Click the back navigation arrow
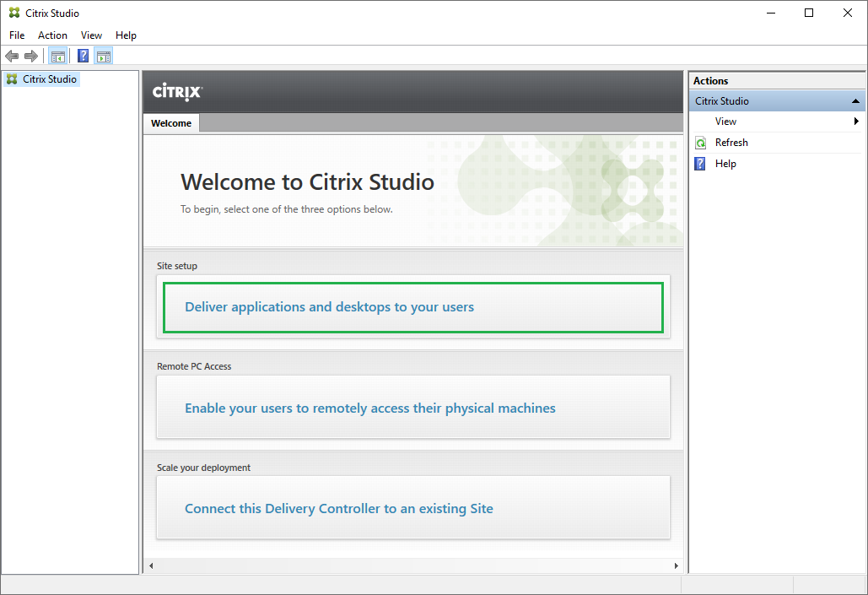This screenshot has width=868, height=595. click(x=11, y=56)
